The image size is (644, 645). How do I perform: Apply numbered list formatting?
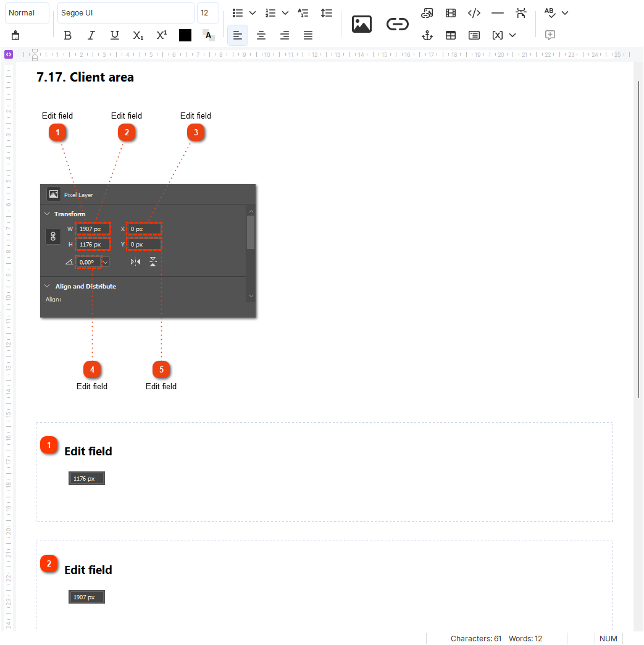pos(270,13)
